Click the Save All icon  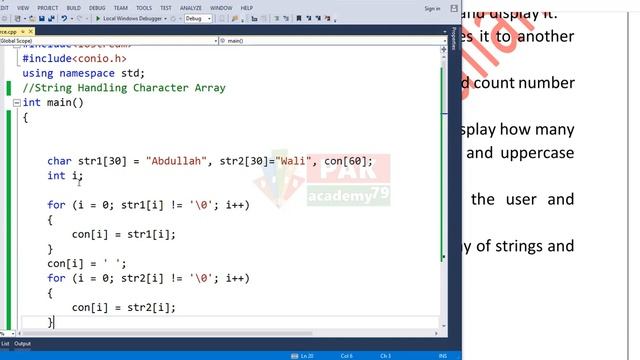(x=51, y=18)
